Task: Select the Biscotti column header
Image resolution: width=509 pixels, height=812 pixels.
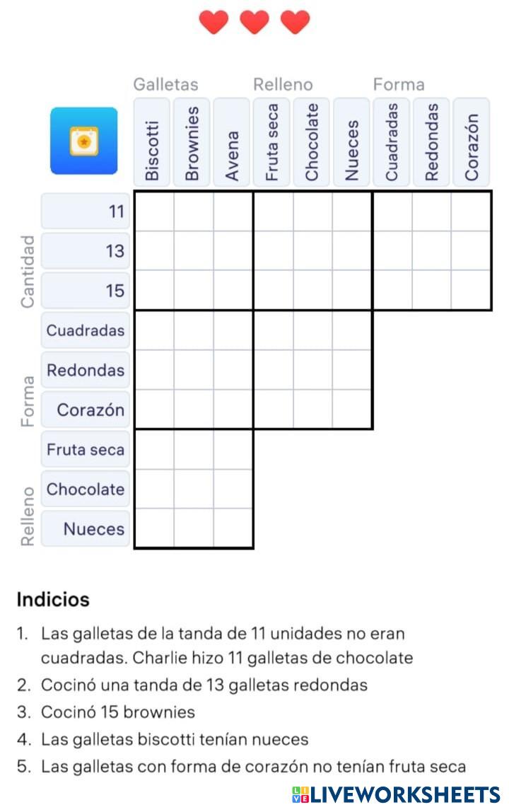Action: coord(152,141)
